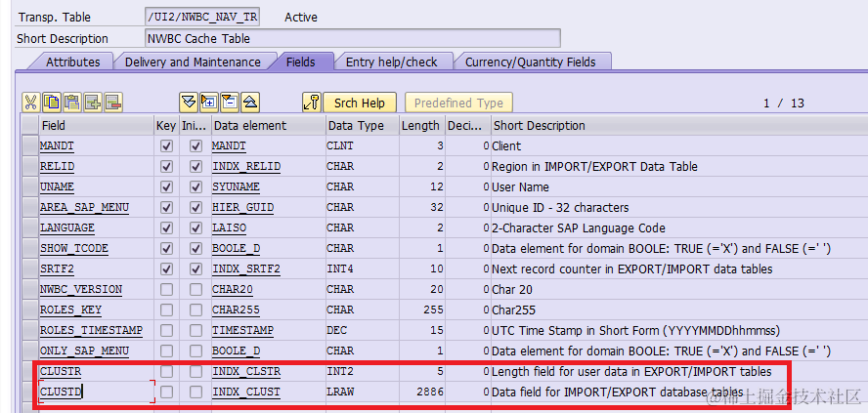
Task: Click the Cut (scissors) toolbar icon
Action: [30, 103]
